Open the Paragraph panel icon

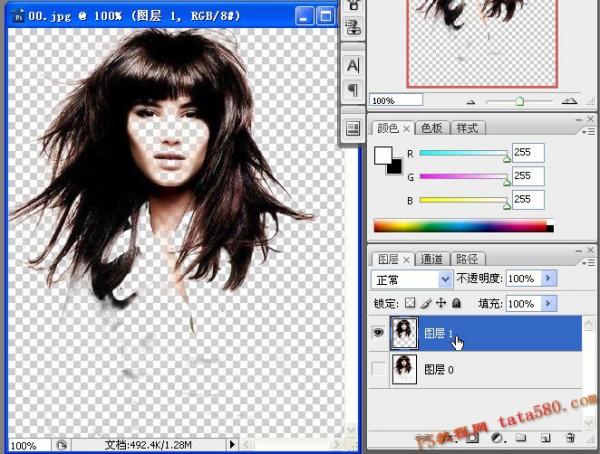352,91
